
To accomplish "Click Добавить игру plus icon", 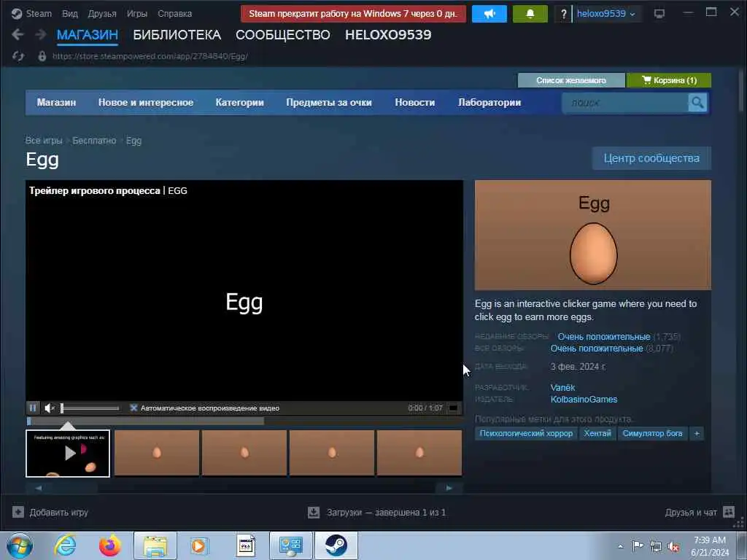I will pos(18,513).
